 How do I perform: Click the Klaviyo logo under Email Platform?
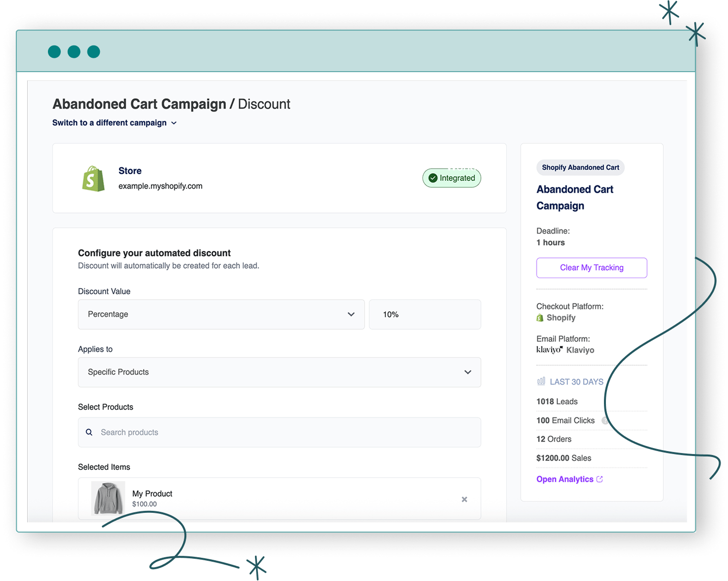tap(549, 350)
